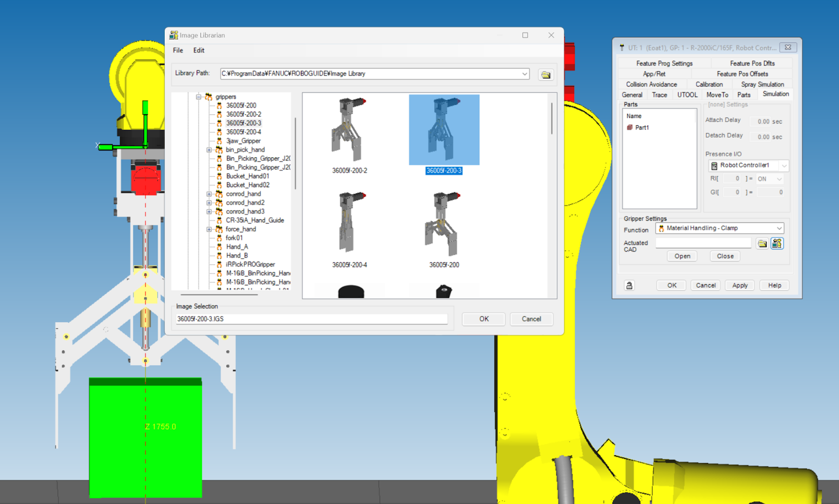Click the gripper icon beside 3jaw_Gripper
839x504 pixels.
tap(219, 141)
